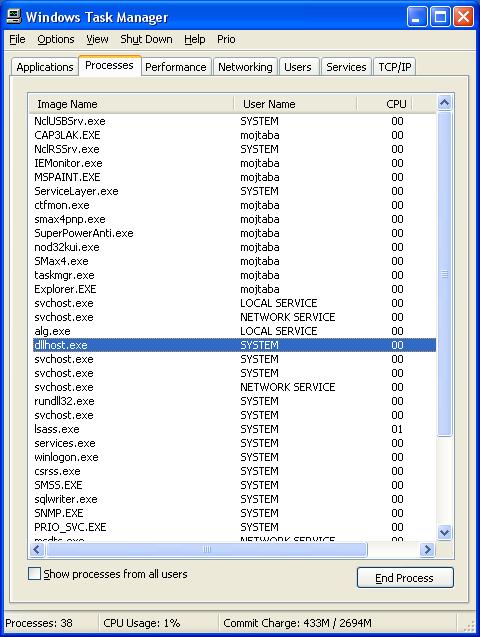Open the Shut Down menu
Screen dimensions: 480x637
(146, 39)
